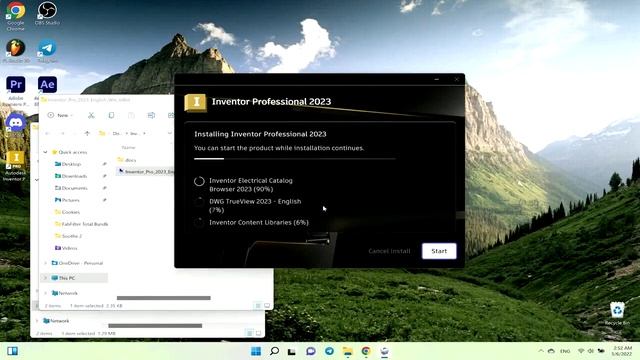Click the Back arrow in File Explorer

47,133
